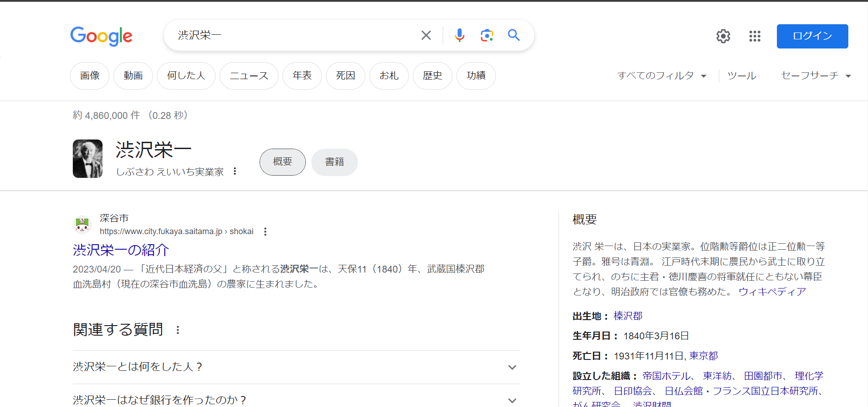The height and width of the screenshot is (407, 868).
Task: Open the 日仏会館・フランス国立日本研究所 link
Action: pyautogui.click(x=741, y=391)
